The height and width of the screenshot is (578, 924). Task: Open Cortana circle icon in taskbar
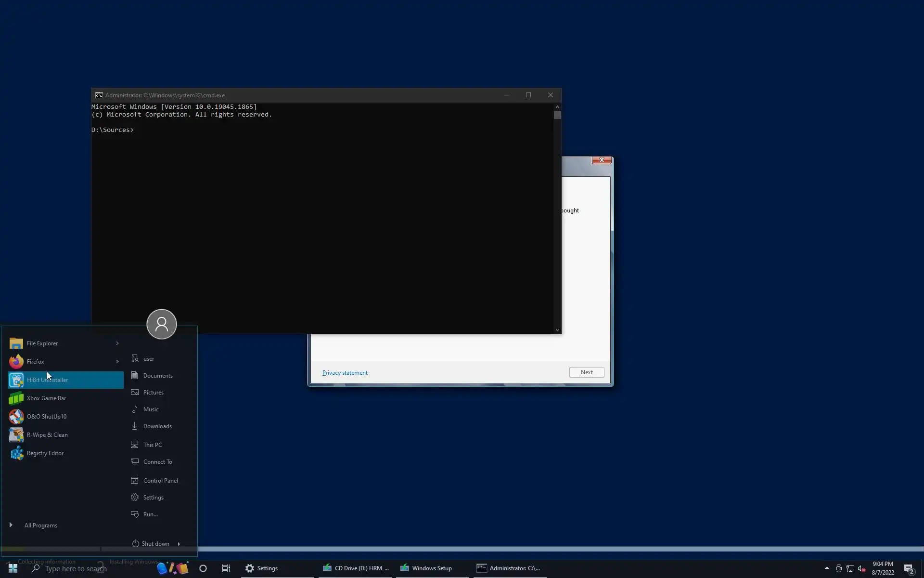click(x=203, y=568)
